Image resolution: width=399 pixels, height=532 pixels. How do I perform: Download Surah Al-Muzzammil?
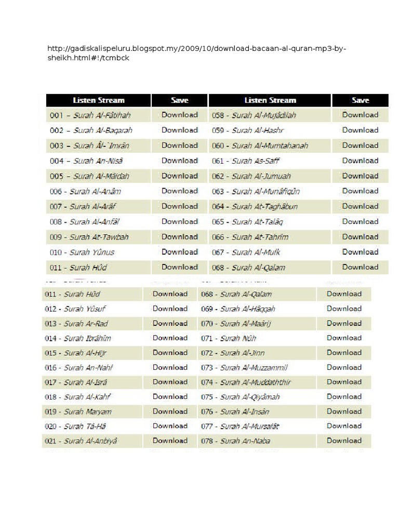(344, 367)
